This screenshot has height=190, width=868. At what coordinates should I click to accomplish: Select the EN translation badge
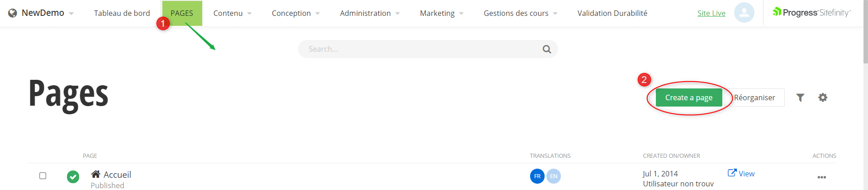click(554, 176)
